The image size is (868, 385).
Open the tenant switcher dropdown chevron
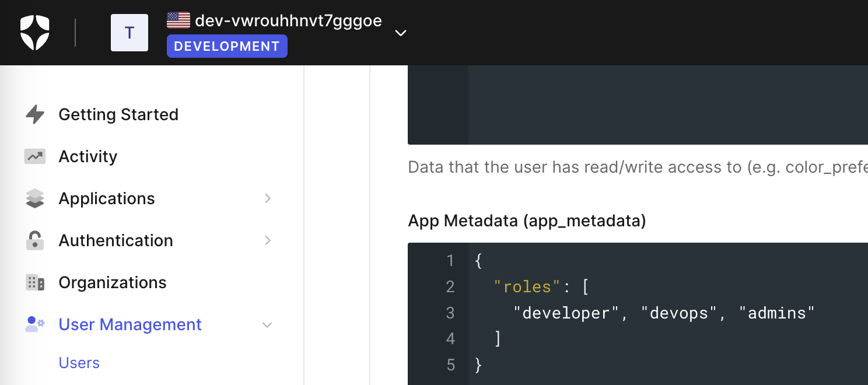[401, 34]
